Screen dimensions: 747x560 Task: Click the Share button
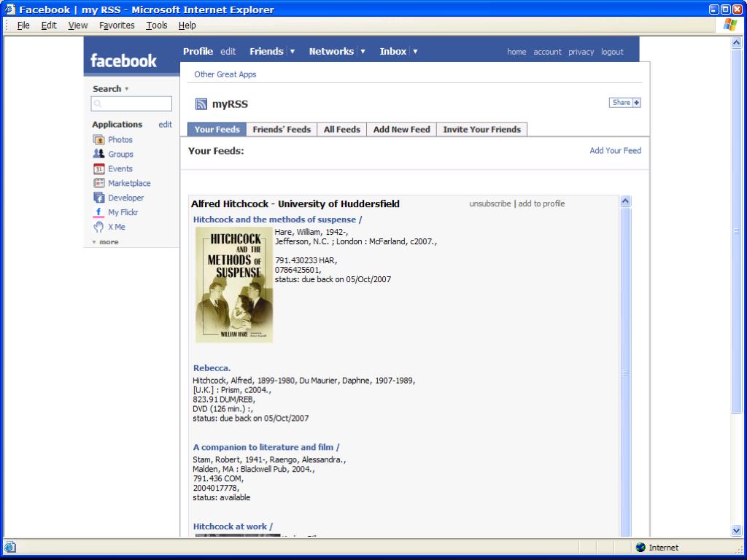coord(624,102)
